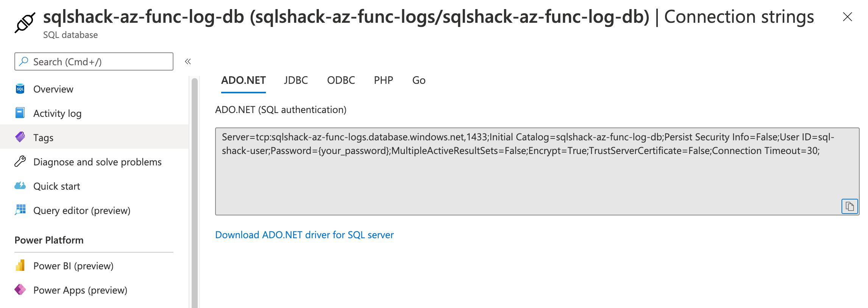Click the Activity log book icon
868x308 pixels.
pos(20,113)
